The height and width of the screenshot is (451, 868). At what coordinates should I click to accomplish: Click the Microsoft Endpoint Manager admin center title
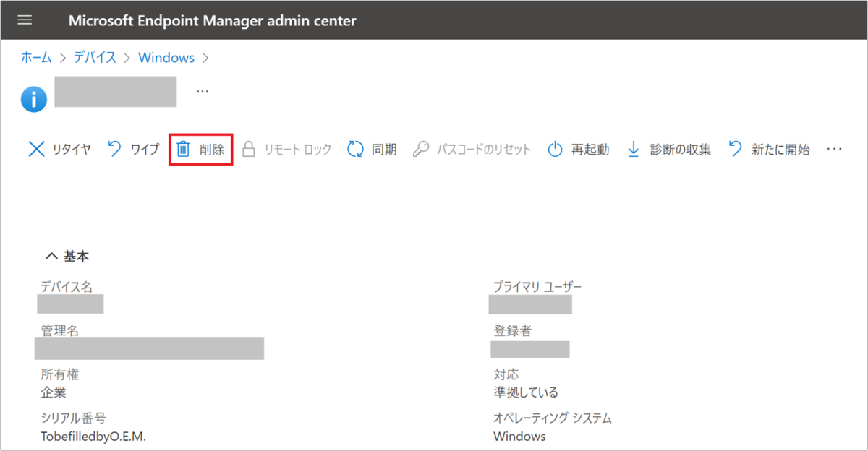click(x=213, y=20)
